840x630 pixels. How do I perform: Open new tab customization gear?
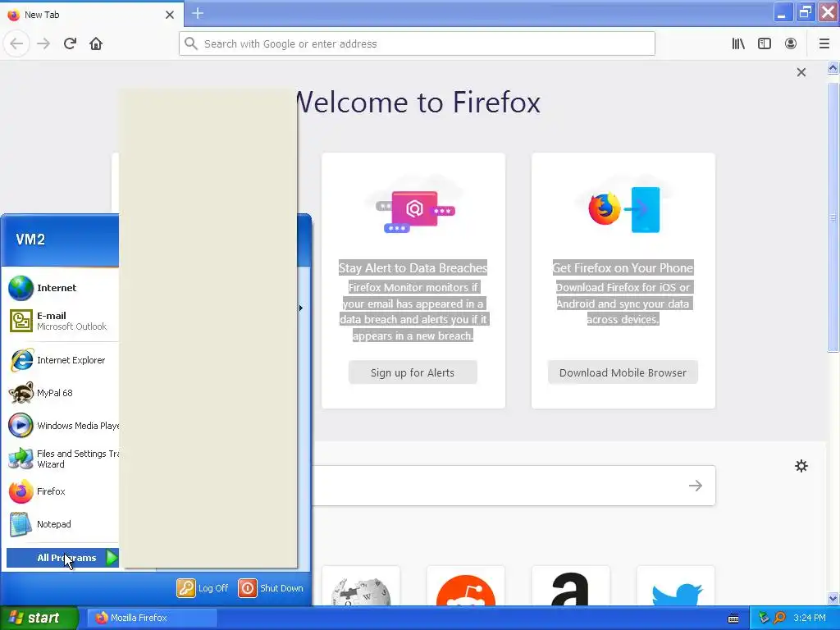(x=801, y=466)
